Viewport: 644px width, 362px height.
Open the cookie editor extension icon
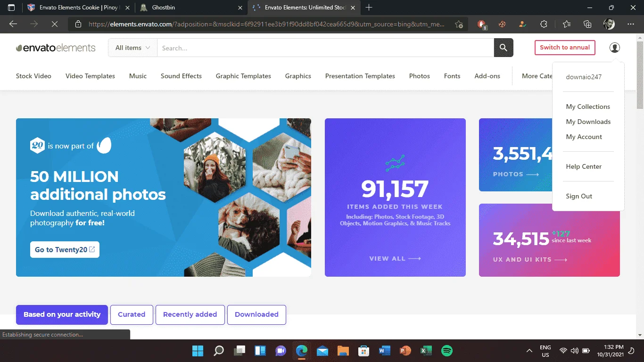pyautogui.click(x=502, y=24)
